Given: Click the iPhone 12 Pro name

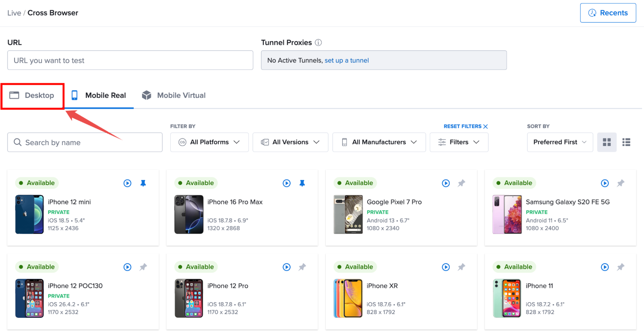Looking at the screenshot, I should coord(228,286).
